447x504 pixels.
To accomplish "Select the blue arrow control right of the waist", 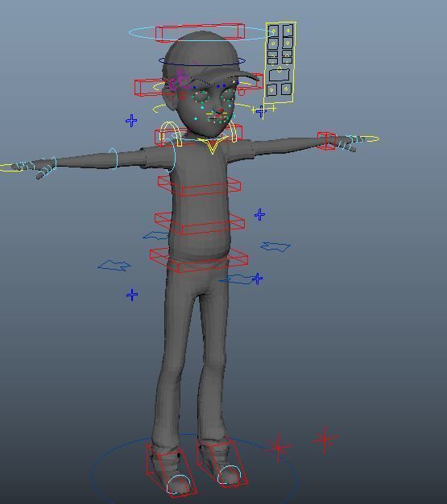I will [x=275, y=246].
